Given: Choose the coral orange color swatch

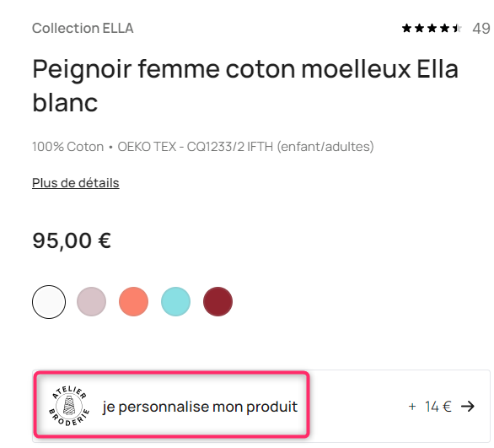Looking at the screenshot, I should [x=133, y=302].
